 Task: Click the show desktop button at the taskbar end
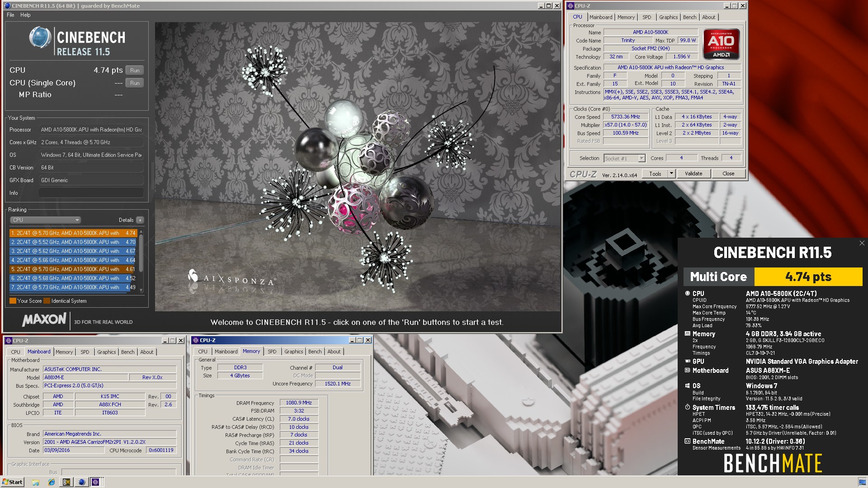pos(862,482)
